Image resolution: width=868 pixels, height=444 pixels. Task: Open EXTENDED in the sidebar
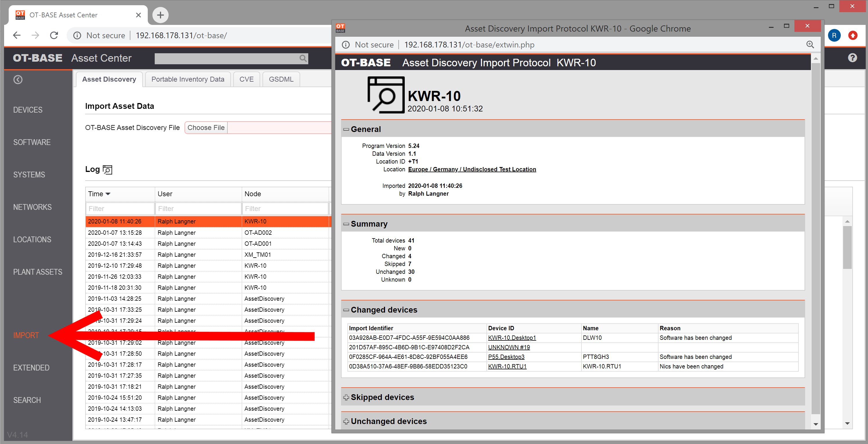31,368
